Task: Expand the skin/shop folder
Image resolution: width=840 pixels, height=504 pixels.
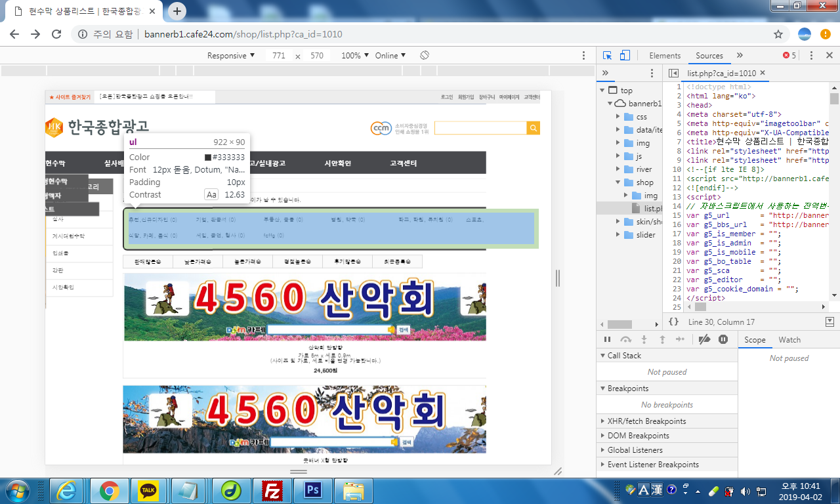Action: [x=618, y=222]
